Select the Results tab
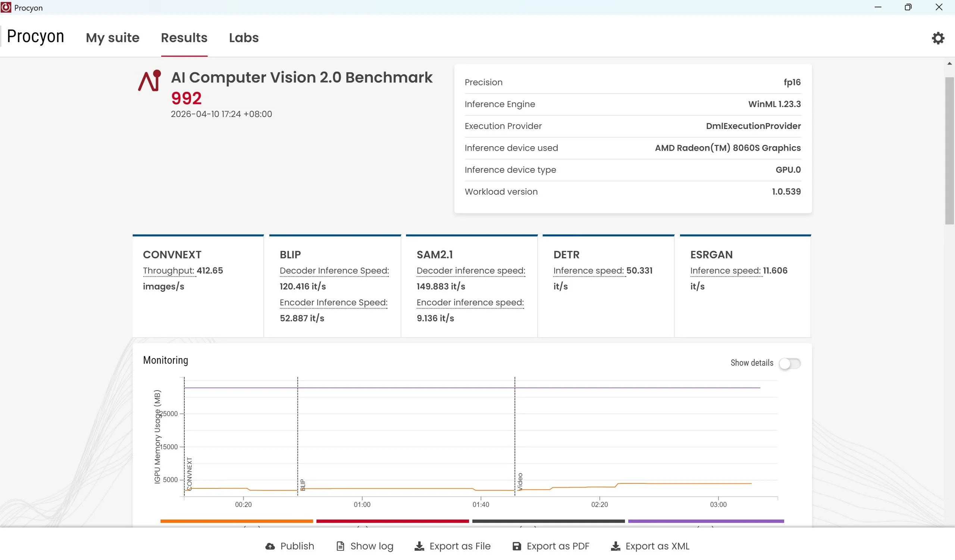Image resolution: width=955 pixels, height=560 pixels. (x=184, y=38)
